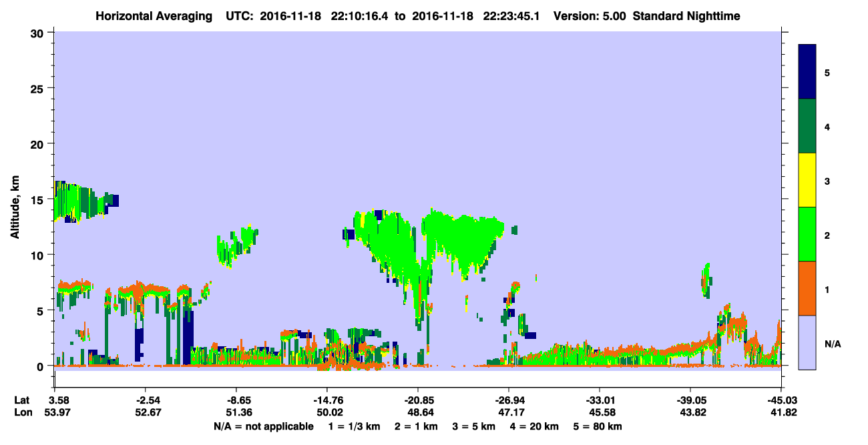Click the 'Version: 5.00' text in title
The width and height of the screenshot is (868, 445).
click(591, 16)
